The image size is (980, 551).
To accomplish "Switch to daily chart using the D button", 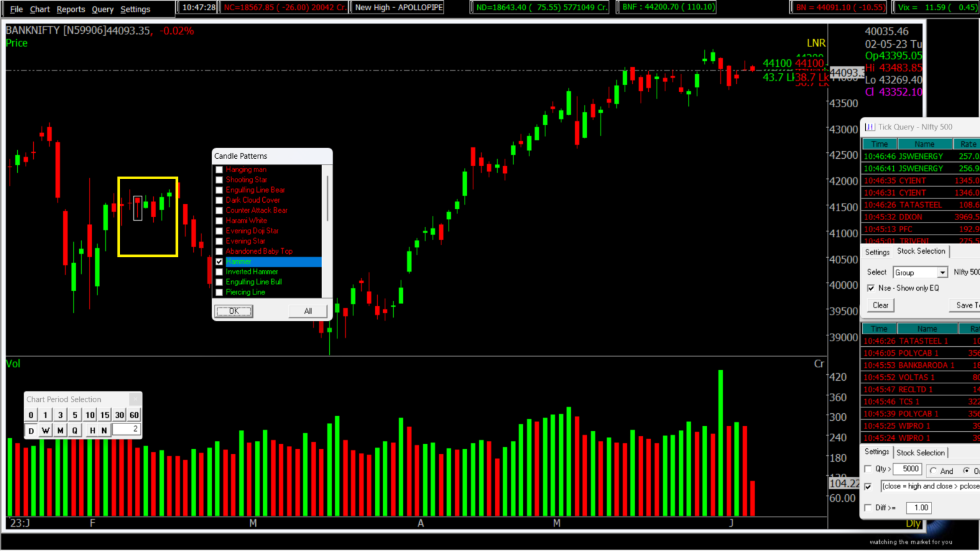I will pyautogui.click(x=31, y=430).
